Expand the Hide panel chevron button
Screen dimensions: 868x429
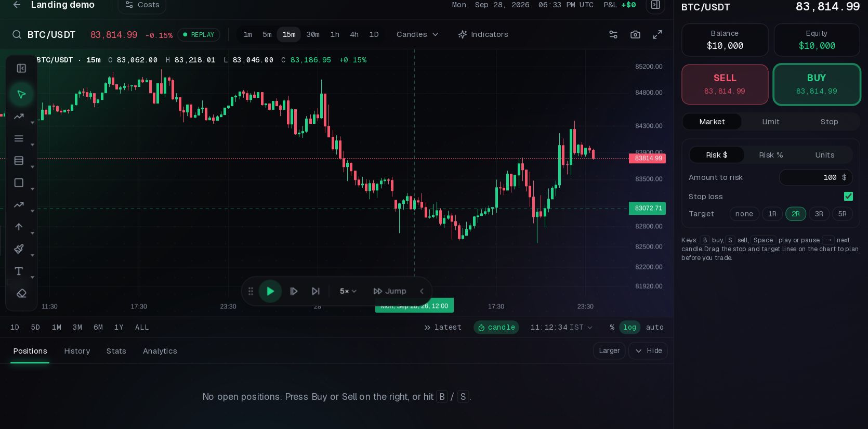tap(648, 350)
